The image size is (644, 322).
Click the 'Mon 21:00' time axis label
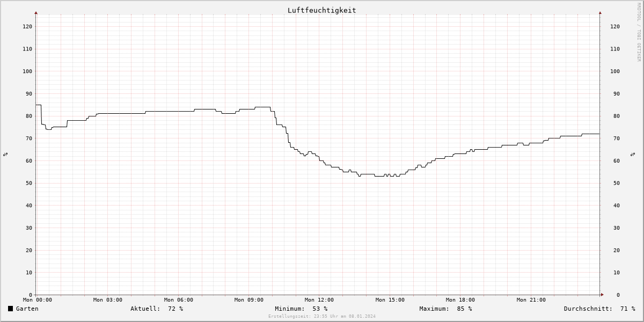click(x=531, y=300)
